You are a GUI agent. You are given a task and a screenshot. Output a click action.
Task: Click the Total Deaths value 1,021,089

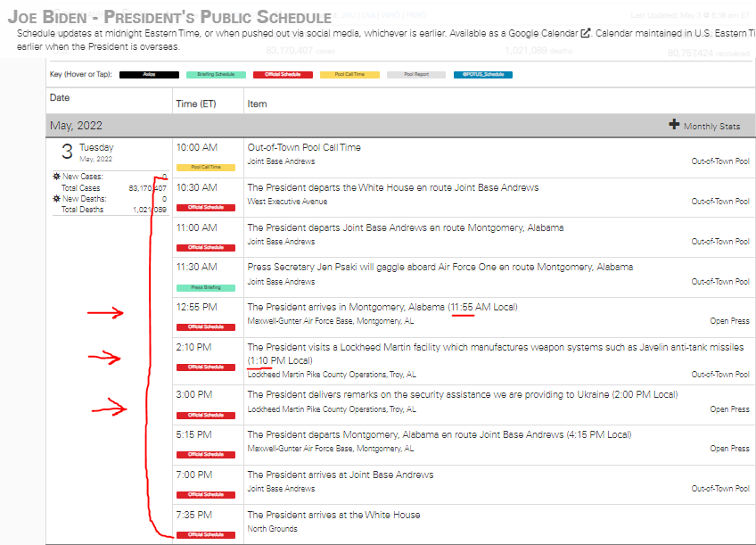coord(150,210)
